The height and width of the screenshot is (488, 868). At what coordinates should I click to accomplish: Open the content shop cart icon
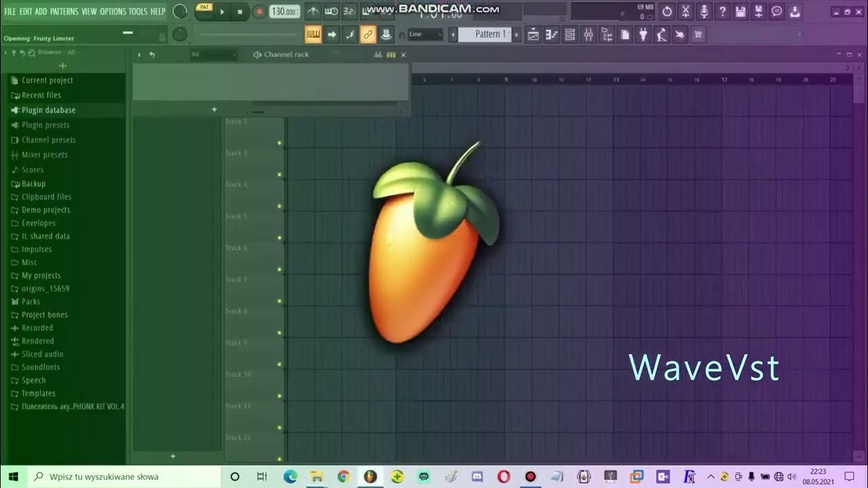click(698, 34)
